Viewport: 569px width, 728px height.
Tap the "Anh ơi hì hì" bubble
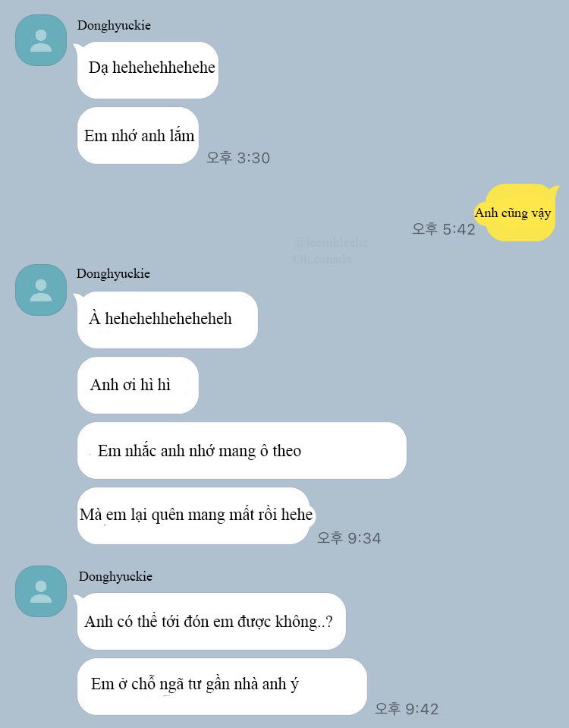[138, 386]
